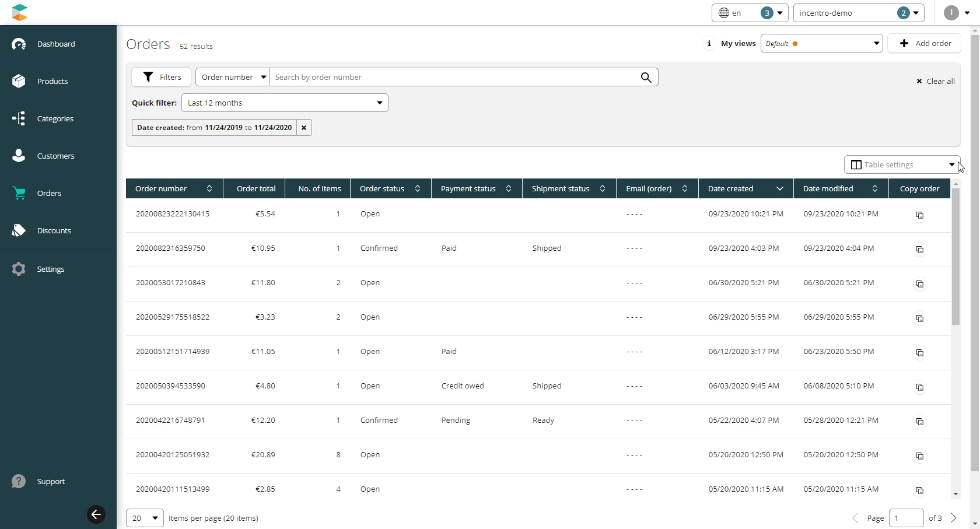980x529 pixels.
Task: Click the No. of items column header
Action: tap(319, 188)
